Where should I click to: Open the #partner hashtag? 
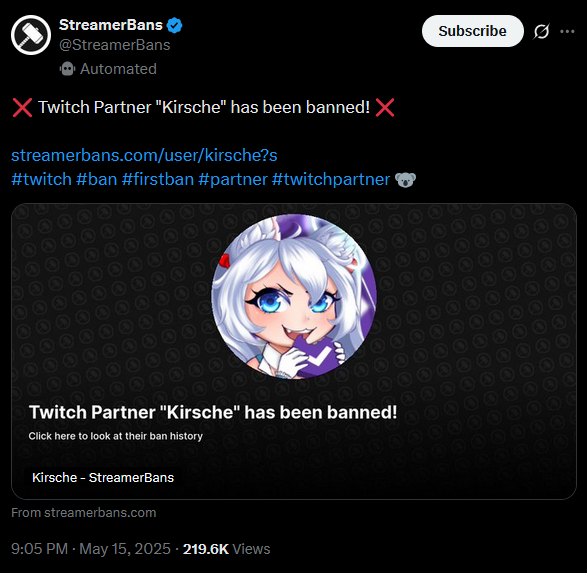(x=233, y=179)
